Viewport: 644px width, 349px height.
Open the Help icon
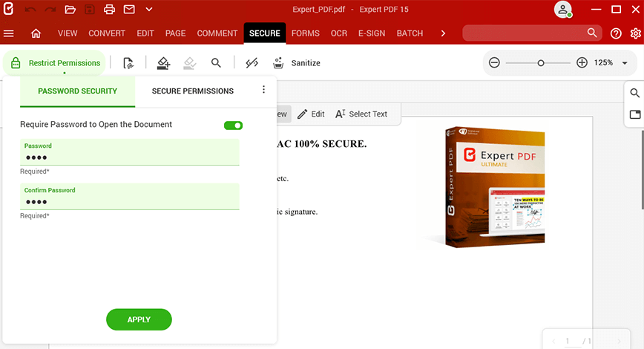(616, 33)
